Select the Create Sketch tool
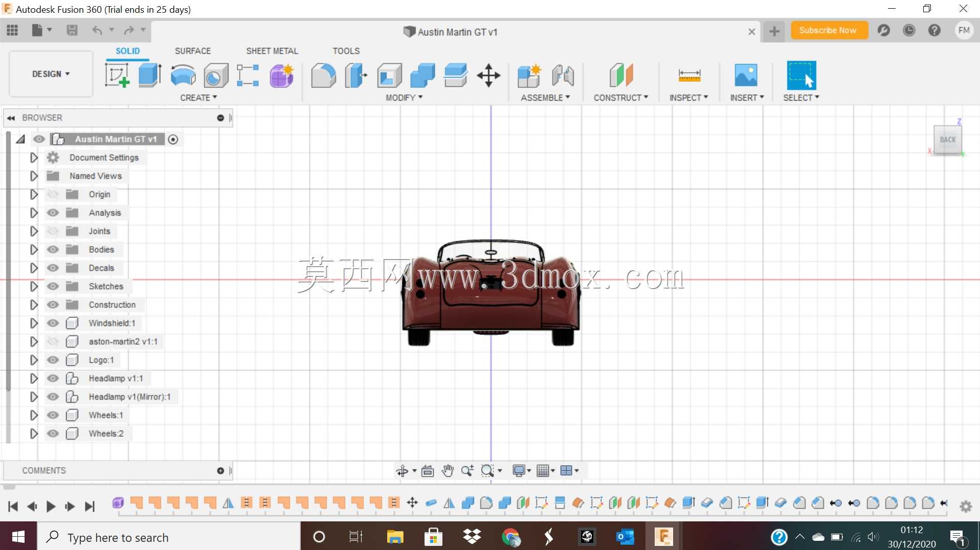 pos(117,75)
